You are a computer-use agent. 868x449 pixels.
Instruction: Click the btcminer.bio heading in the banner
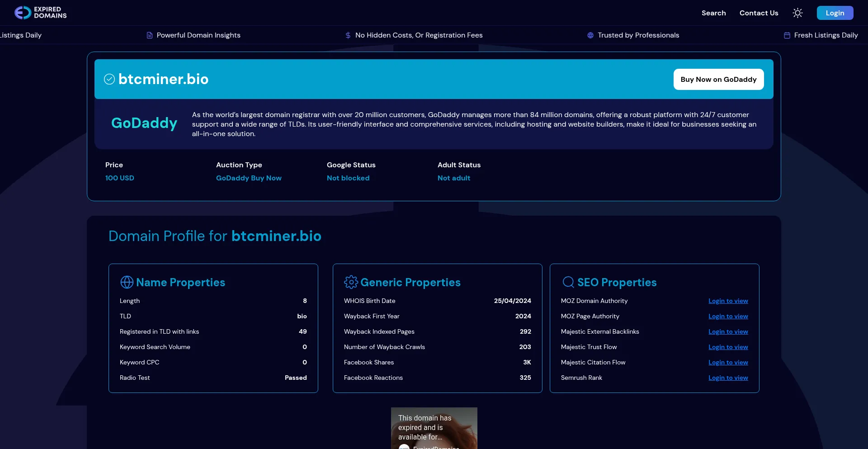click(x=163, y=80)
